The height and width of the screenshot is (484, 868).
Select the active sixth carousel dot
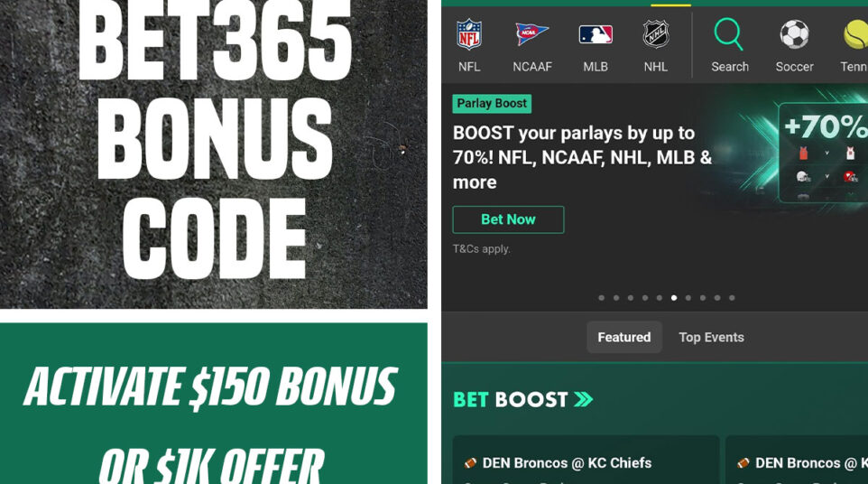coord(674,298)
